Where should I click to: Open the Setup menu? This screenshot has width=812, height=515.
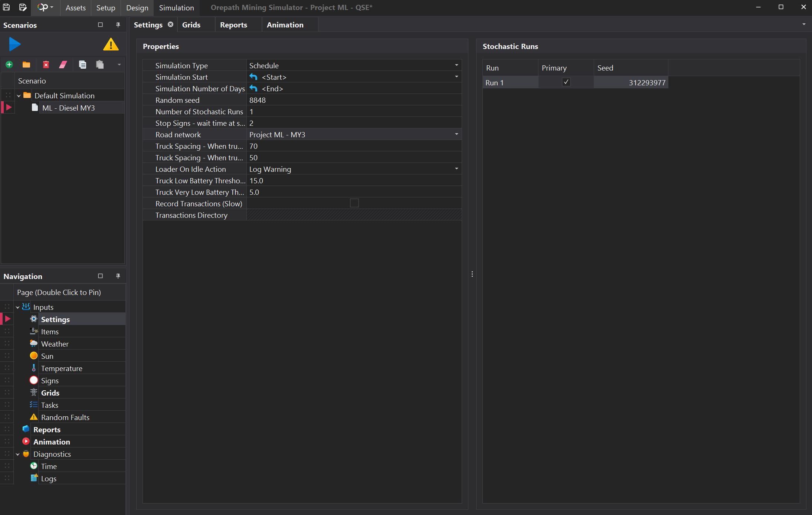(x=106, y=8)
